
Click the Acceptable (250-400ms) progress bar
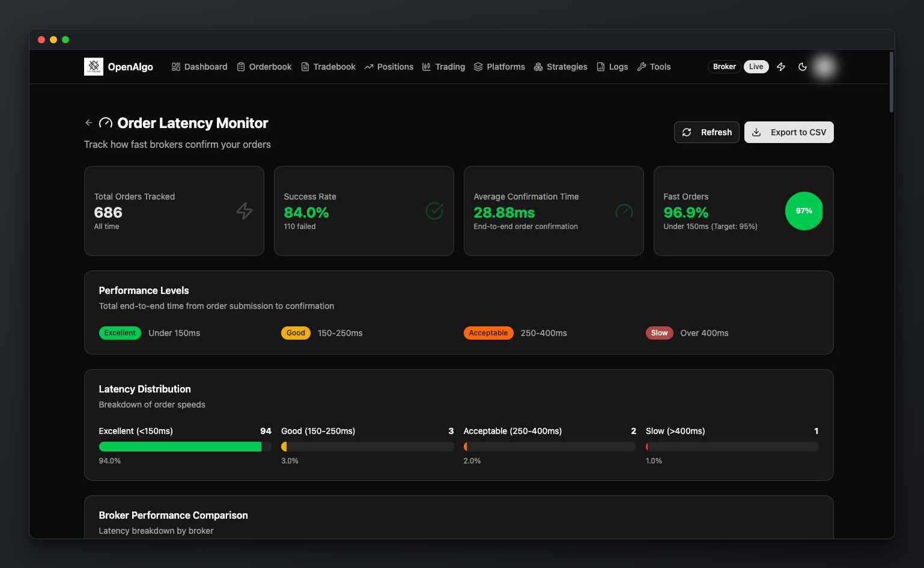550,447
